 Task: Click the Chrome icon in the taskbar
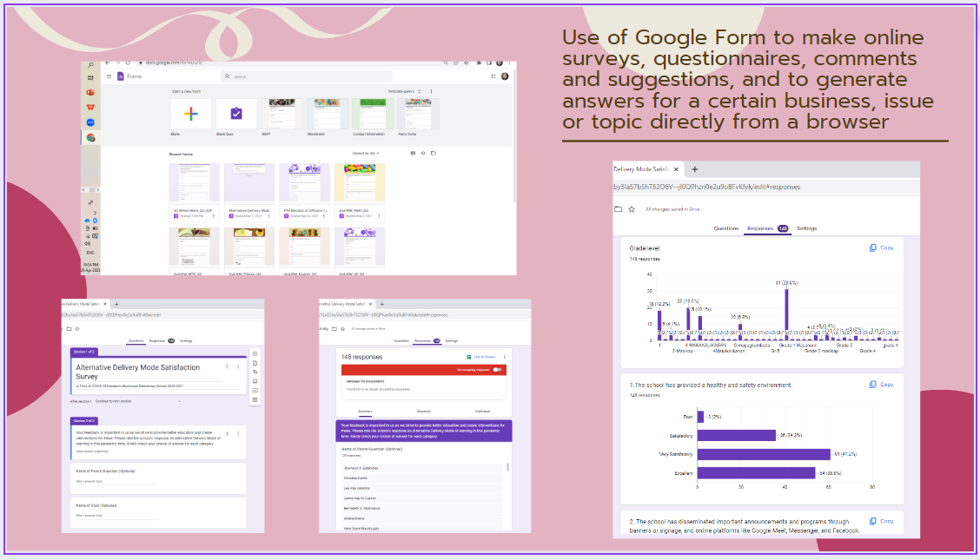click(x=90, y=137)
